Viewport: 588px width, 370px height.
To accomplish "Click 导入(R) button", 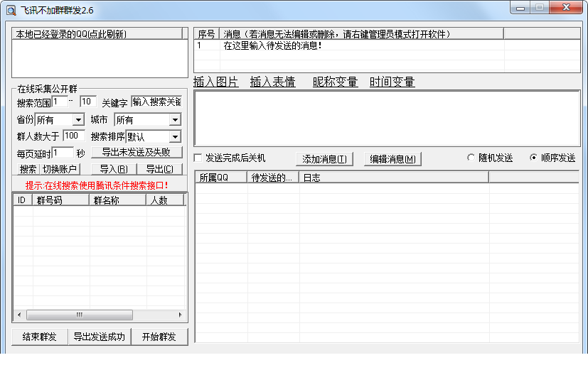I will [114, 169].
